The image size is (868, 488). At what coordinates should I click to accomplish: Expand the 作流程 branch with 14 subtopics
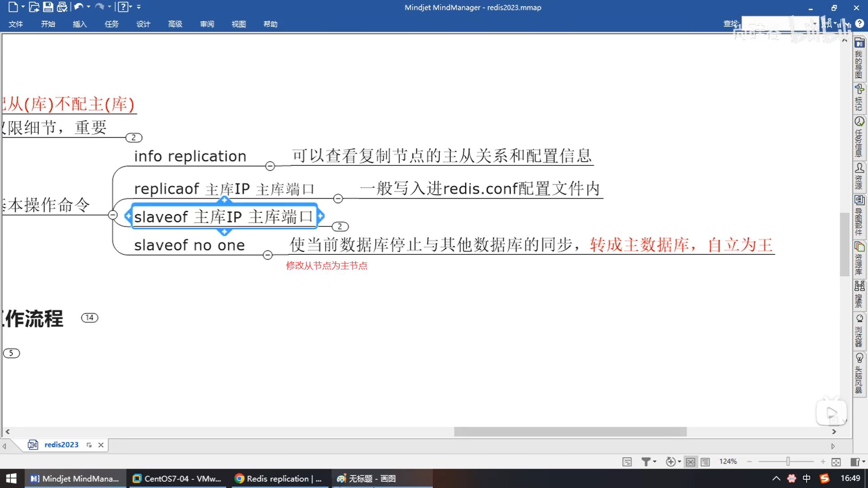pyautogui.click(x=90, y=318)
